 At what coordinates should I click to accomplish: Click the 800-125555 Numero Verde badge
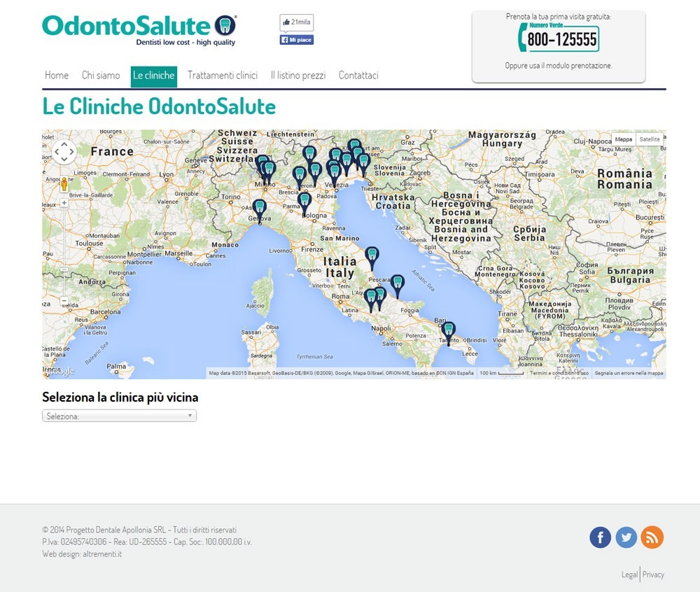[x=559, y=38]
